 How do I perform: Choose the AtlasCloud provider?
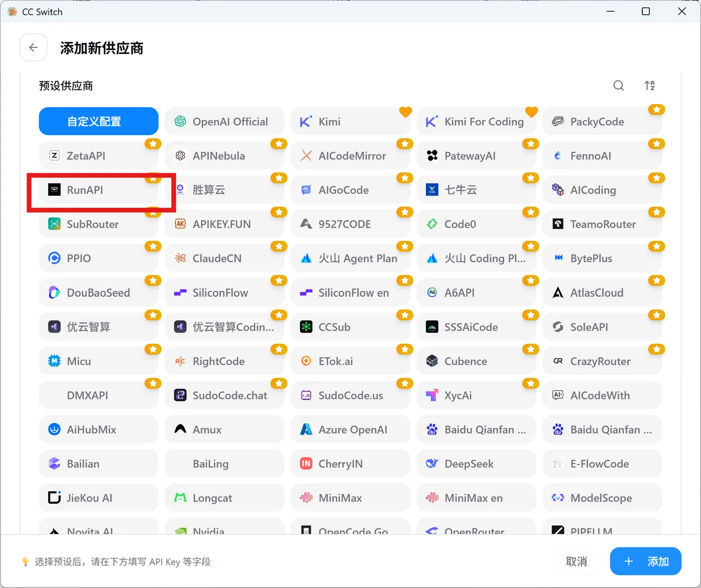pyautogui.click(x=602, y=292)
